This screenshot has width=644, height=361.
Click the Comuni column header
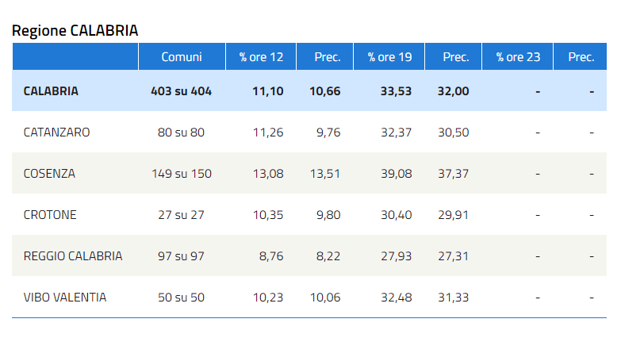click(182, 56)
